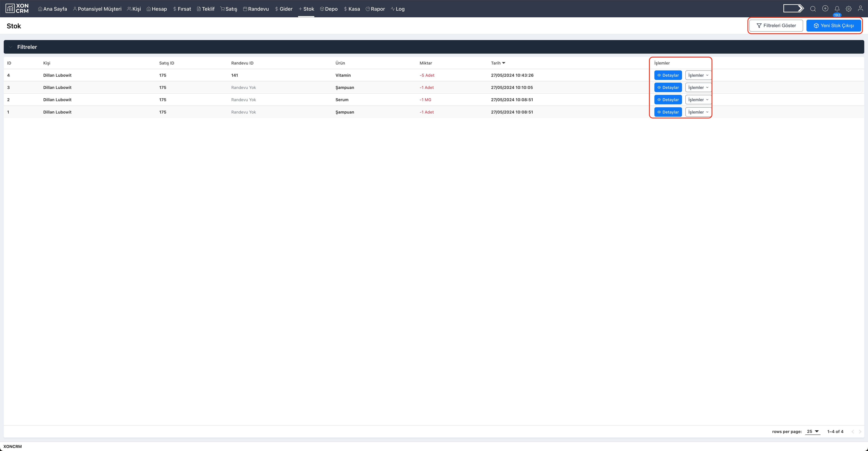This screenshot has width=868, height=451.
Task: Click the Miktar column header
Action: click(x=426, y=63)
